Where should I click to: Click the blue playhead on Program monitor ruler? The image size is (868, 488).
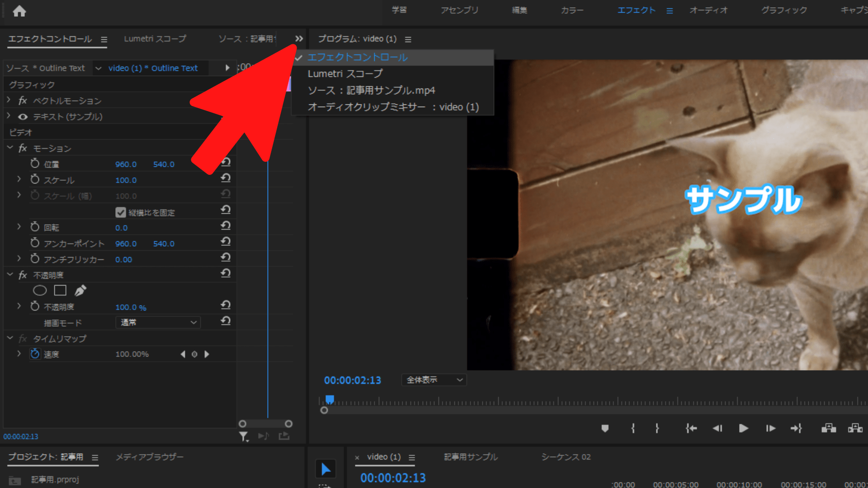click(x=330, y=399)
